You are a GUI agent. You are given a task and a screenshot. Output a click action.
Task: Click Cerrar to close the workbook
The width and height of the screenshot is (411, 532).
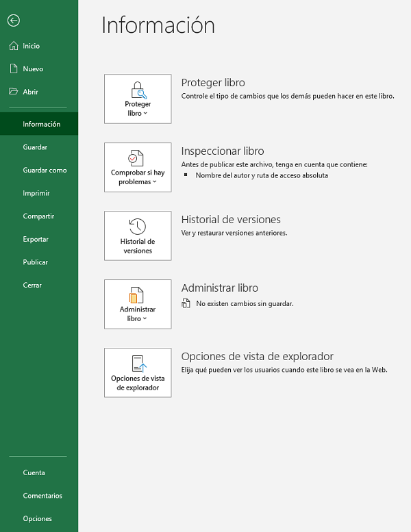coord(32,285)
